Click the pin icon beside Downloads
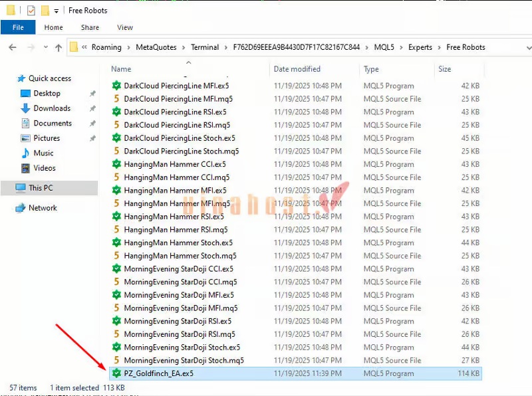 (x=92, y=108)
